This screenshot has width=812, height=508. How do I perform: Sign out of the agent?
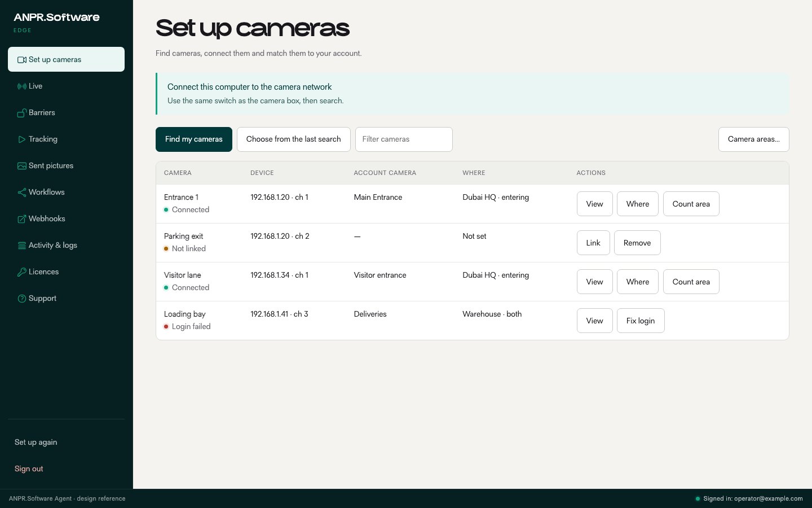[66, 468]
